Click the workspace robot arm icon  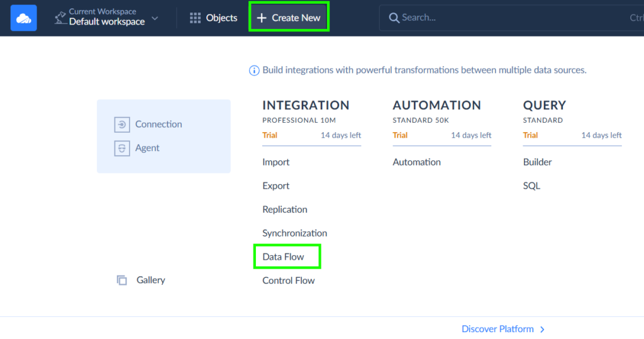point(60,18)
